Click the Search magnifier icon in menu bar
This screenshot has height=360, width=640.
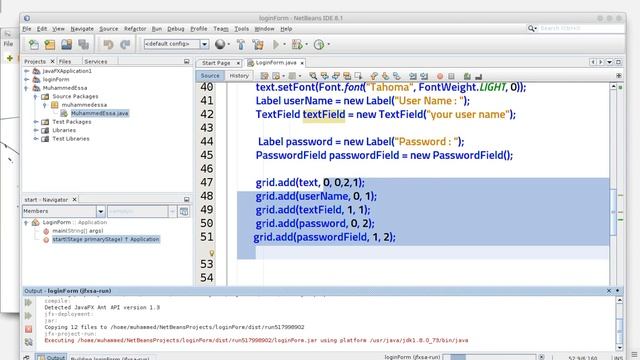pos(531,28)
